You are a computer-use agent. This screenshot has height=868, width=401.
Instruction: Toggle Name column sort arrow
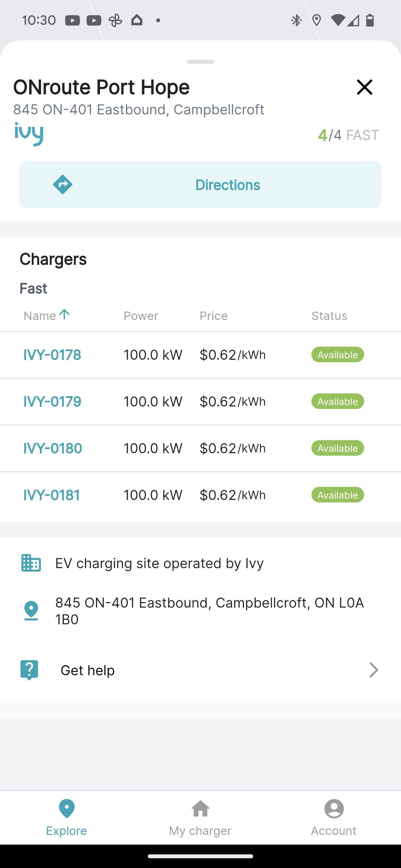click(x=64, y=314)
